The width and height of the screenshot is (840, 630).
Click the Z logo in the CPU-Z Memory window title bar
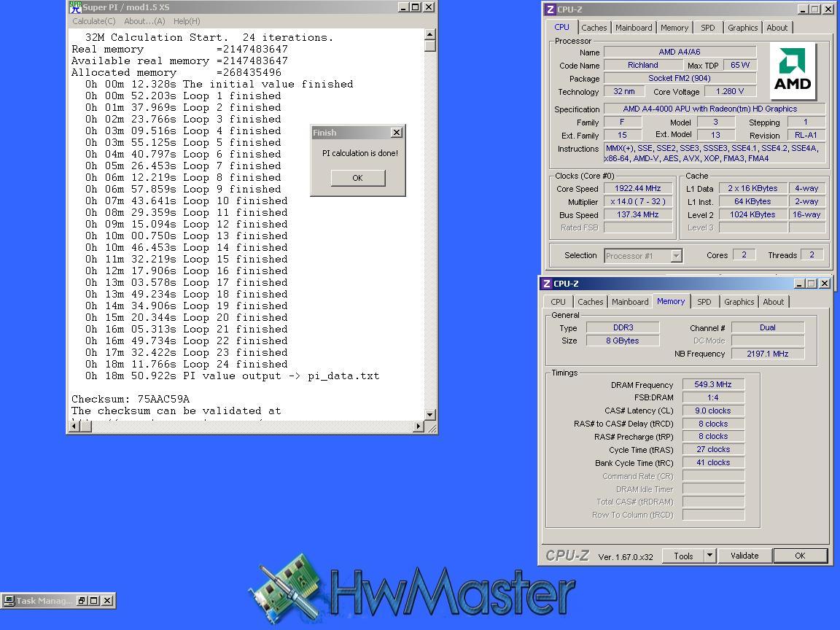point(546,284)
